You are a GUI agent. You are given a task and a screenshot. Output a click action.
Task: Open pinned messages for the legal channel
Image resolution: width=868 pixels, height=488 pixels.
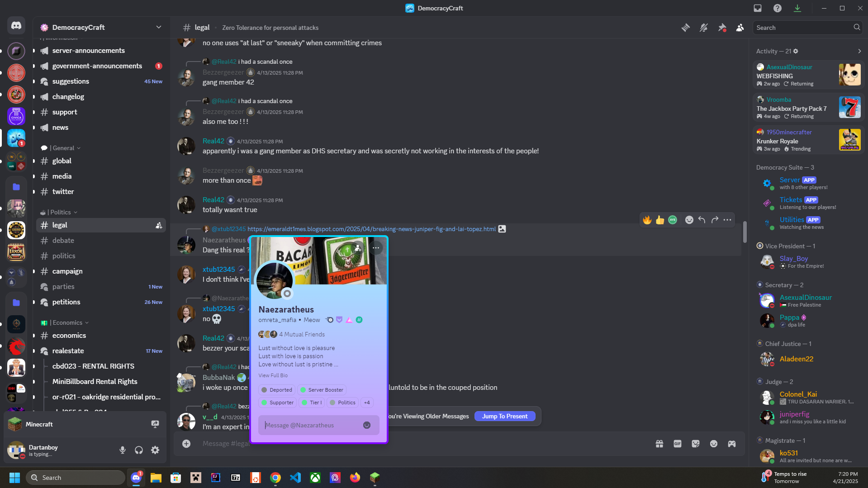[x=722, y=28]
